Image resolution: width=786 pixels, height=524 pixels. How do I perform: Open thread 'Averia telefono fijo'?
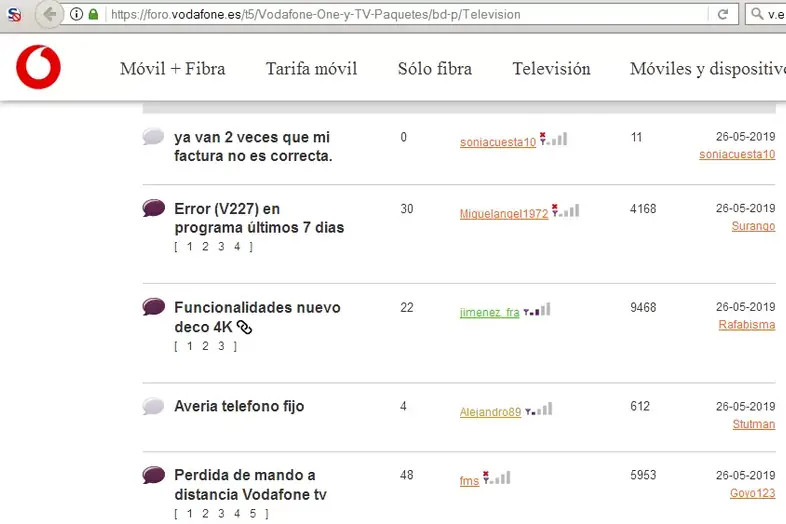[239, 406]
